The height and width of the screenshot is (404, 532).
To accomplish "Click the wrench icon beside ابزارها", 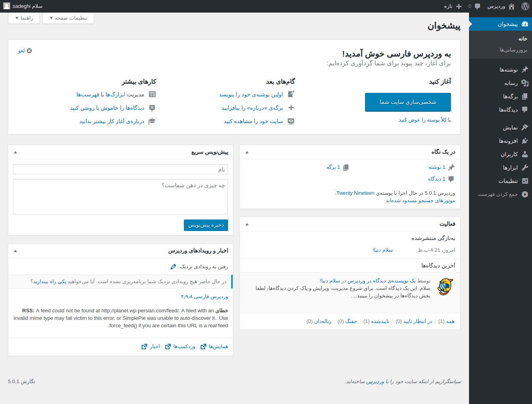I will pos(525,168).
